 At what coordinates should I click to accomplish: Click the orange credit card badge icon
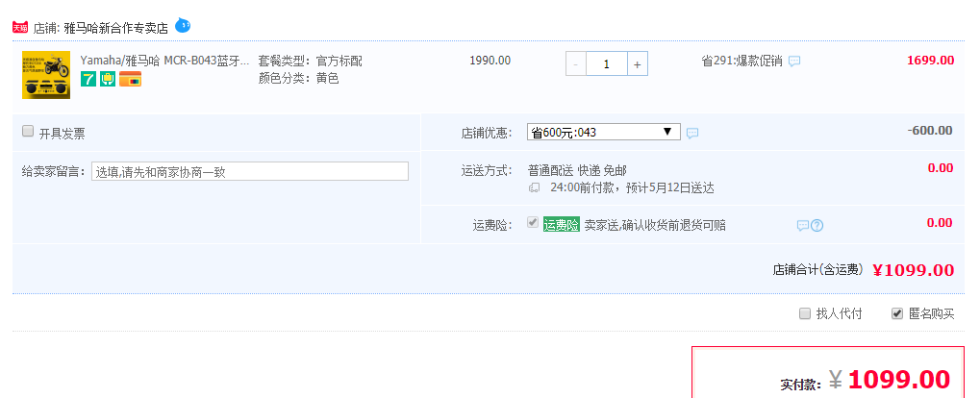130,79
